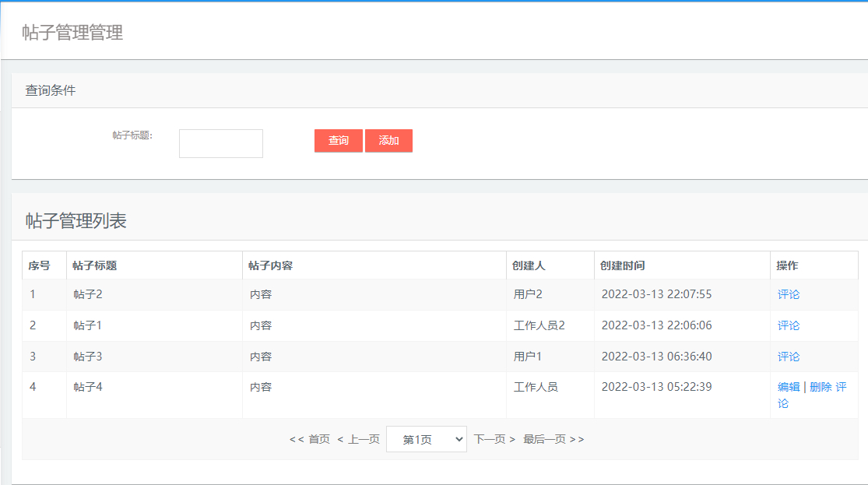Click the 帖子标题 input field
This screenshot has height=485, width=868.
point(220,143)
